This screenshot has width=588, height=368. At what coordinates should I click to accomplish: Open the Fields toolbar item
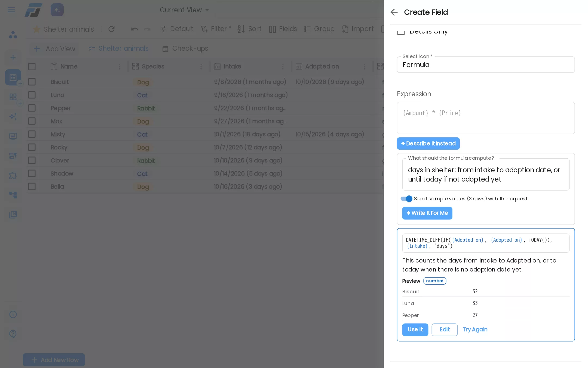pos(283,29)
